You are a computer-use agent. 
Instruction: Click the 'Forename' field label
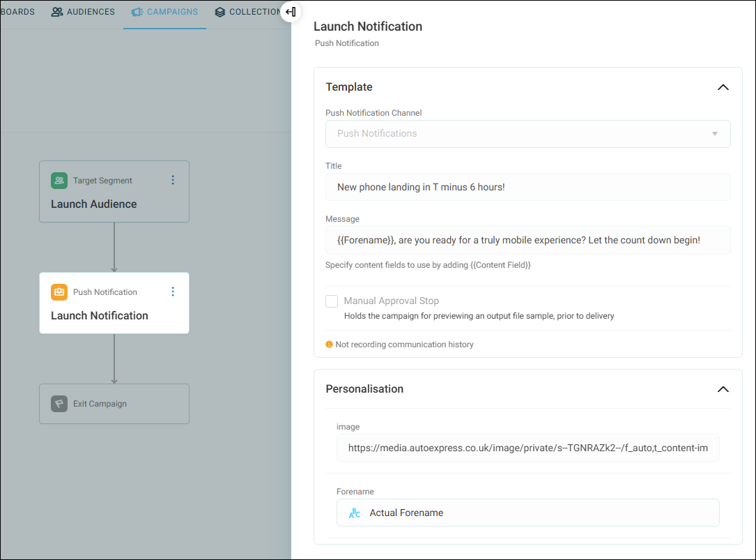pyautogui.click(x=355, y=492)
